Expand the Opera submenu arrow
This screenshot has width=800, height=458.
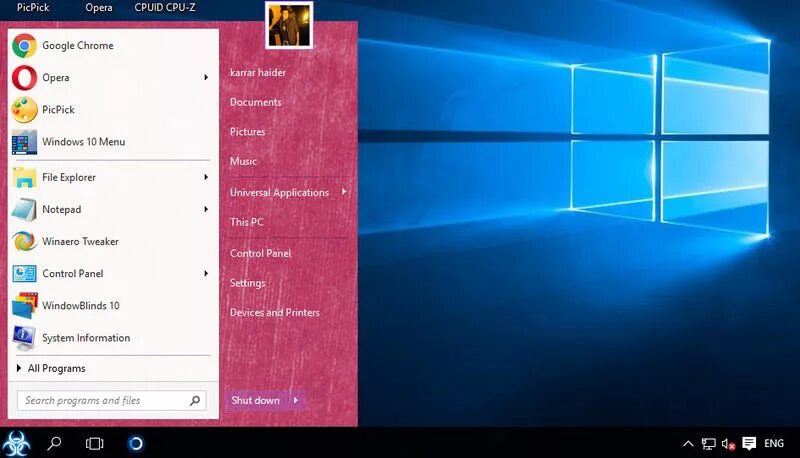(x=206, y=78)
